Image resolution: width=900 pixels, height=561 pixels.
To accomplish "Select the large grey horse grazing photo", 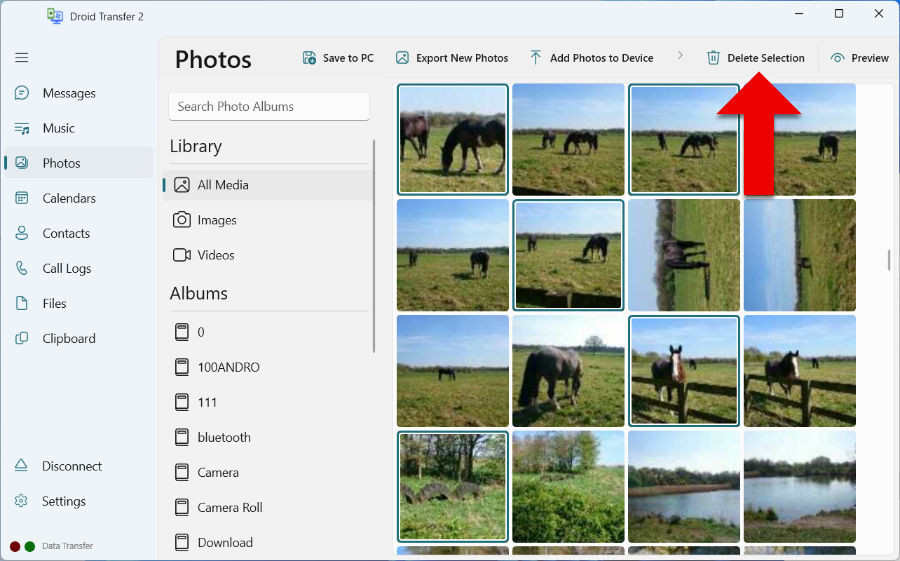I will pos(568,370).
